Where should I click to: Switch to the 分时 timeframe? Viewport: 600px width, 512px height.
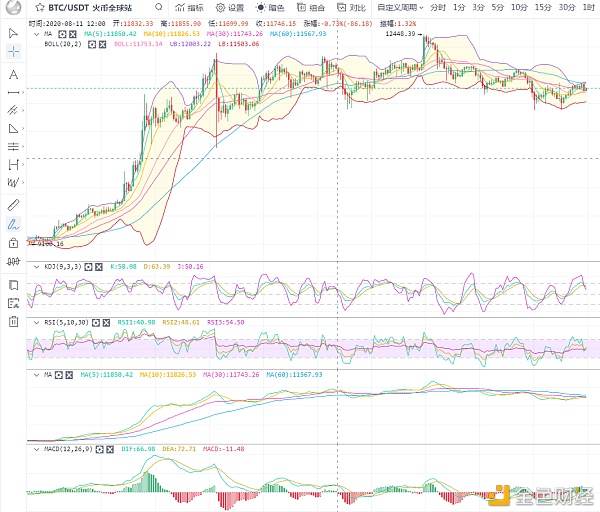[x=438, y=7]
